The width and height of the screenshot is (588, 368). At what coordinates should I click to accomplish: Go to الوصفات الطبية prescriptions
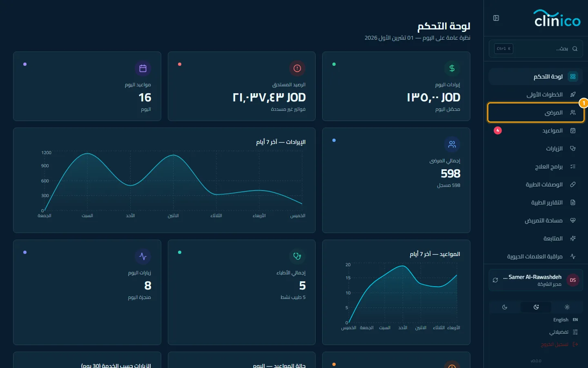(536, 184)
